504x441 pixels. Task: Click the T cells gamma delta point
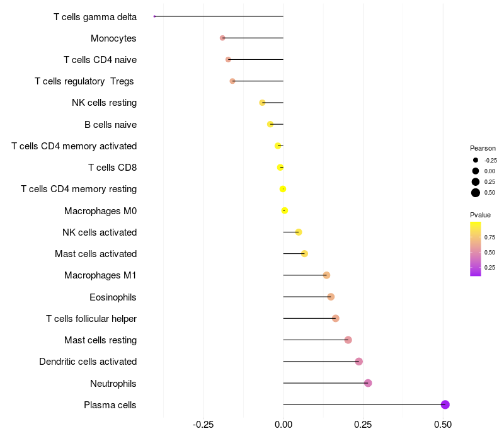154,16
